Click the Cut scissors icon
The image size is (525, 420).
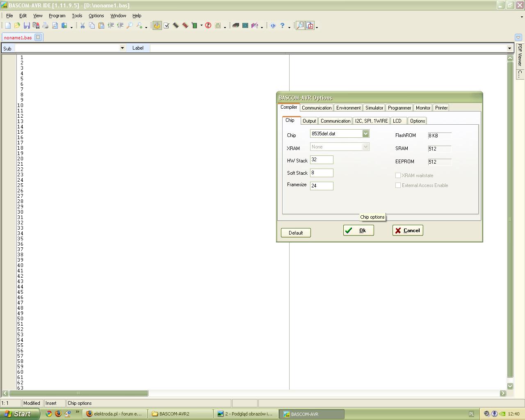82,25
